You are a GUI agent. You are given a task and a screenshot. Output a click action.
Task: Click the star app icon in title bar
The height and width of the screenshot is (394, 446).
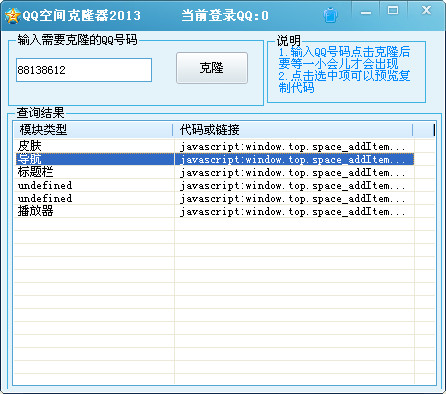(x=12, y=16)
